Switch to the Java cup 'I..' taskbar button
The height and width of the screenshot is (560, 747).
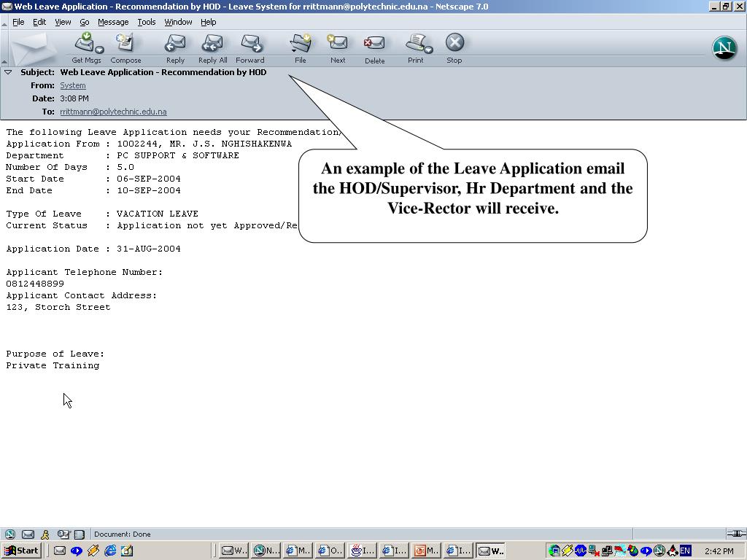(362, 551)
